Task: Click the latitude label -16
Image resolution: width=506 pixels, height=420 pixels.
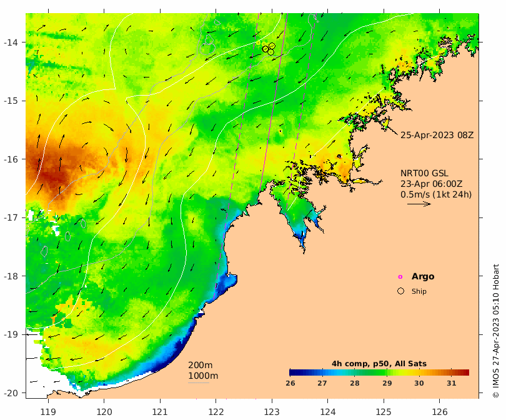Action: 11,159
